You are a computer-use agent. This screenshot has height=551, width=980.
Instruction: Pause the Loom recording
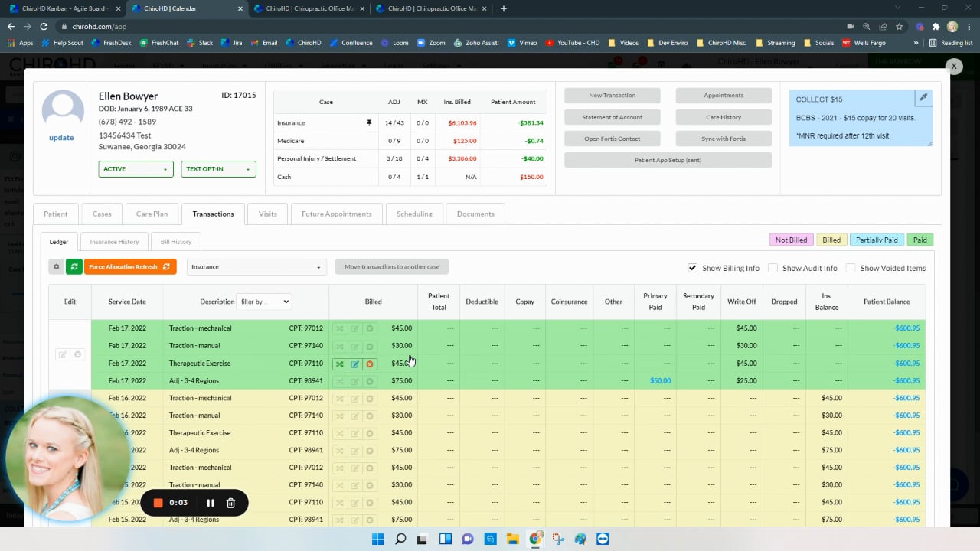(210, 503)
